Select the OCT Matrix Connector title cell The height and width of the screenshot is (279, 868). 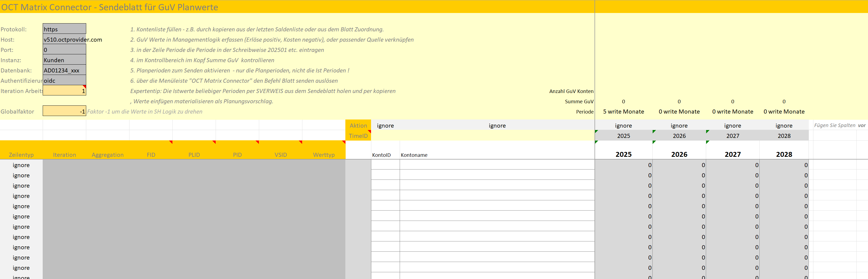click(x=109, y=7)
